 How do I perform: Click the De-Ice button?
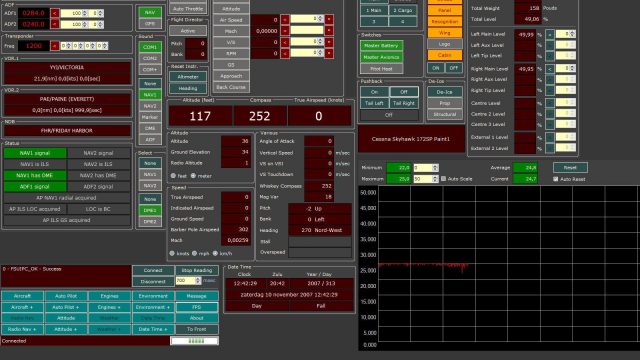tap(444, 92)
